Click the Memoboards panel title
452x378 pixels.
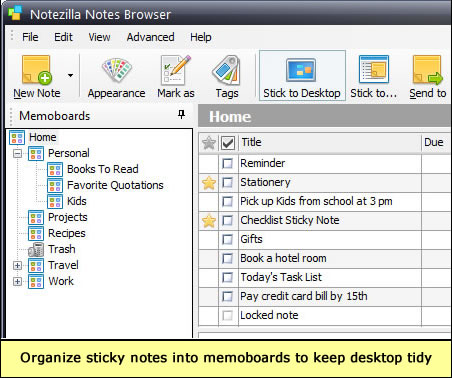(x=55, y=116)
